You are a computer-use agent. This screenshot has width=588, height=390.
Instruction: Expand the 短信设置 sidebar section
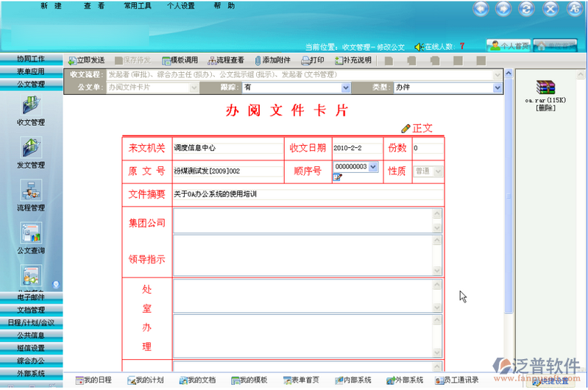pyautogui.click(x=31, y=348)
